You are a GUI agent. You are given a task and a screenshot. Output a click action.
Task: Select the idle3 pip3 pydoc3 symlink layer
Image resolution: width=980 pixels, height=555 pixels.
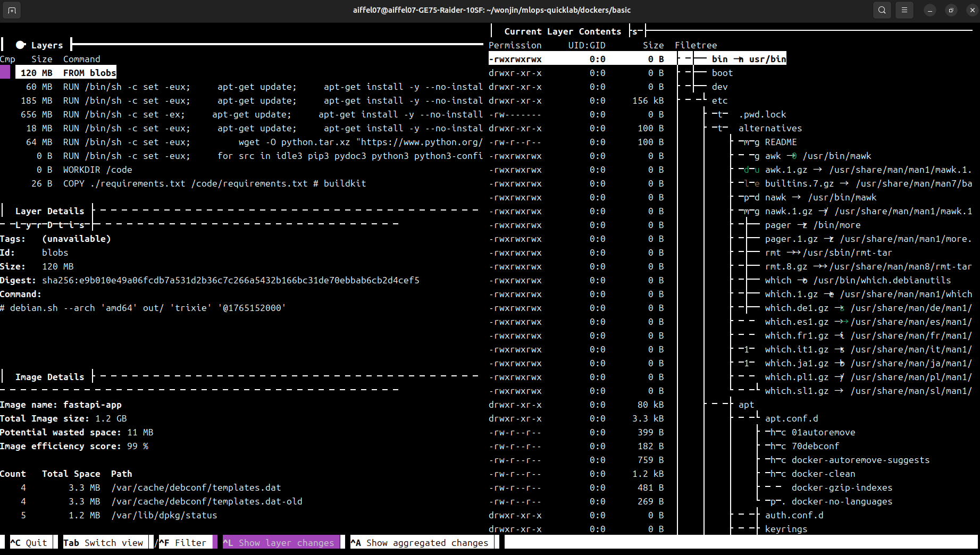tap(241, 156)
